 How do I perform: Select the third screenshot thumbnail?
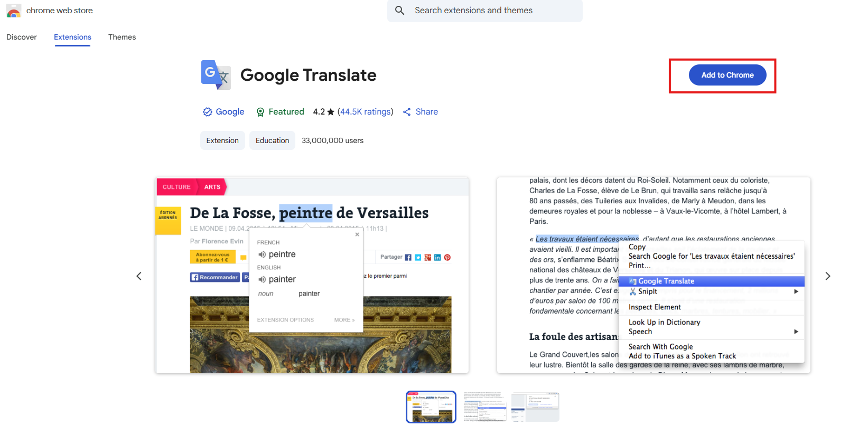[535, 407]
